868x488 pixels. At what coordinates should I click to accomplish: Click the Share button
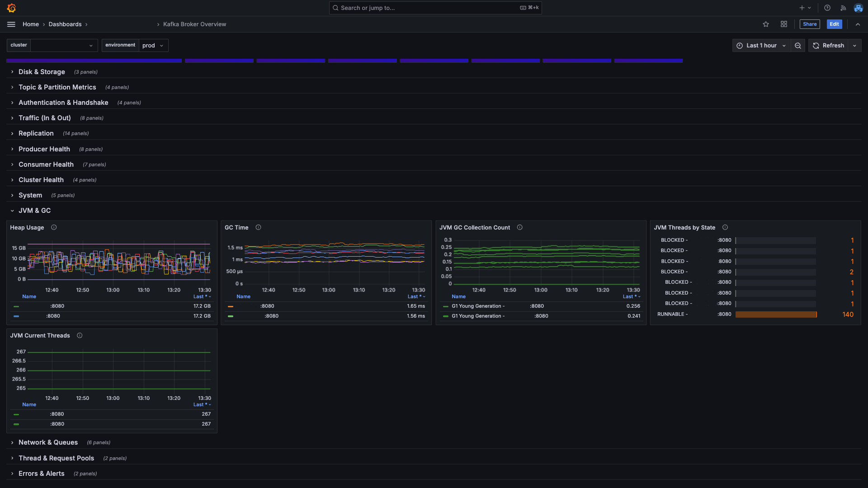coord(809,24)
